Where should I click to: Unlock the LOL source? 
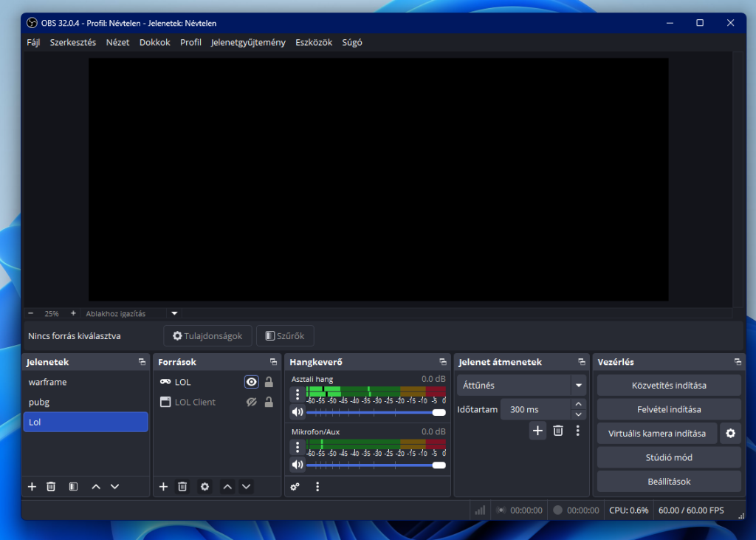tap(269, 382)
